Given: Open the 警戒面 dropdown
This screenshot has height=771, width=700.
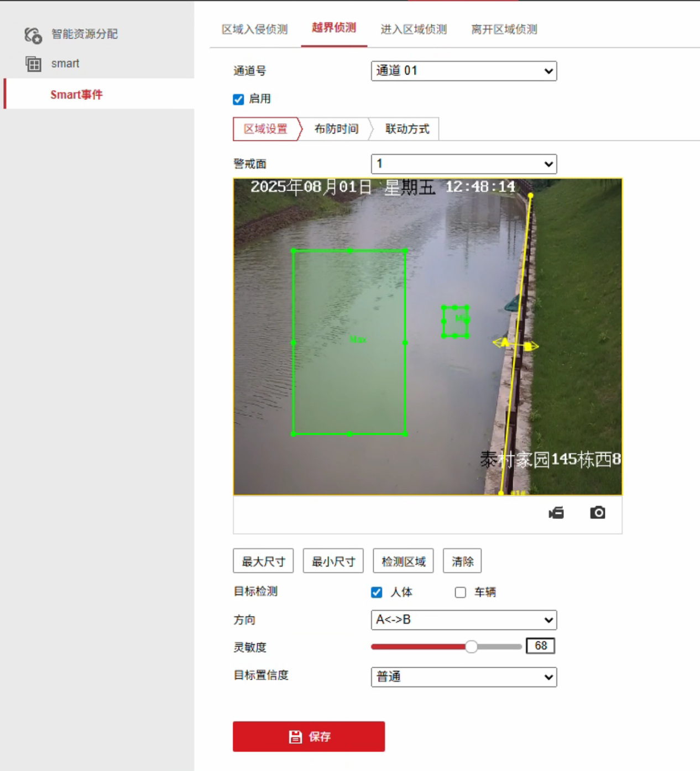Looking at the screenshot, I should [x=463, y=164].
